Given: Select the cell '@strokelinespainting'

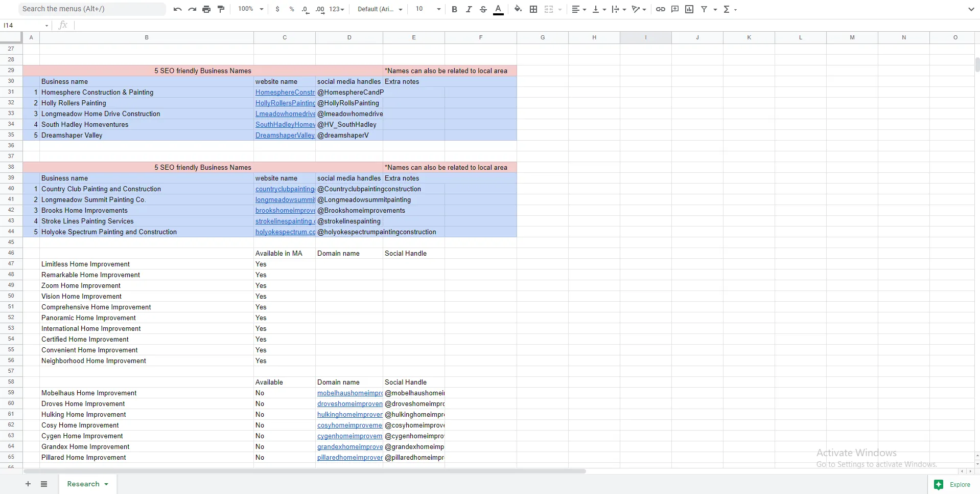Looking at the screenshot, I should 349,221.
